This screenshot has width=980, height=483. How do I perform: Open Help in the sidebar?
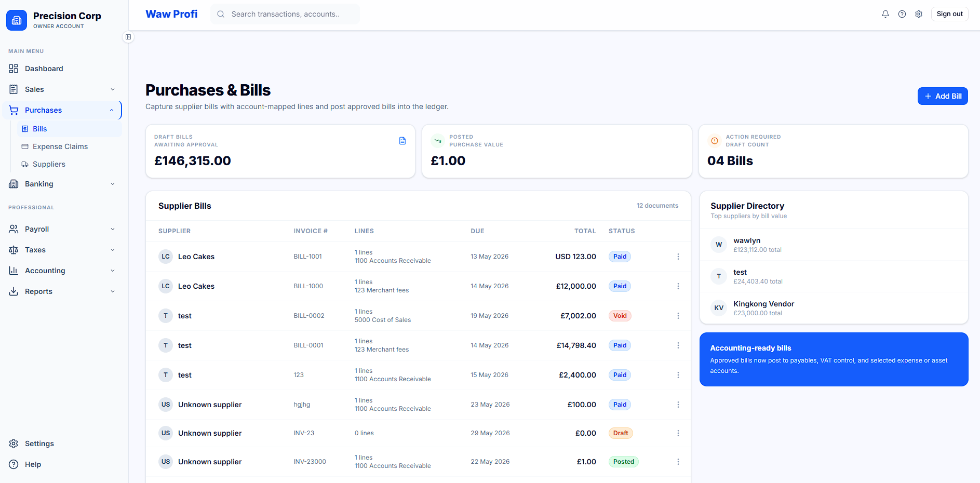tap(62, 464)
